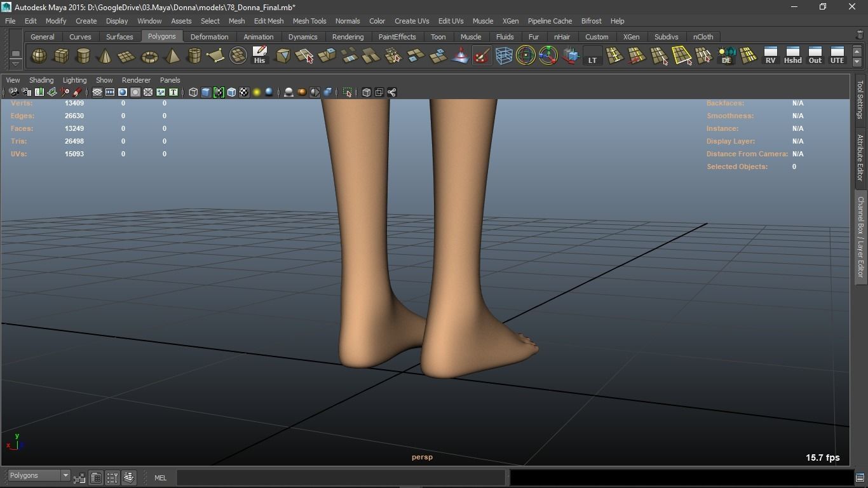Open the Polygons menu set dropdown
Screen dimensions: 868x488
coord(39,475)
